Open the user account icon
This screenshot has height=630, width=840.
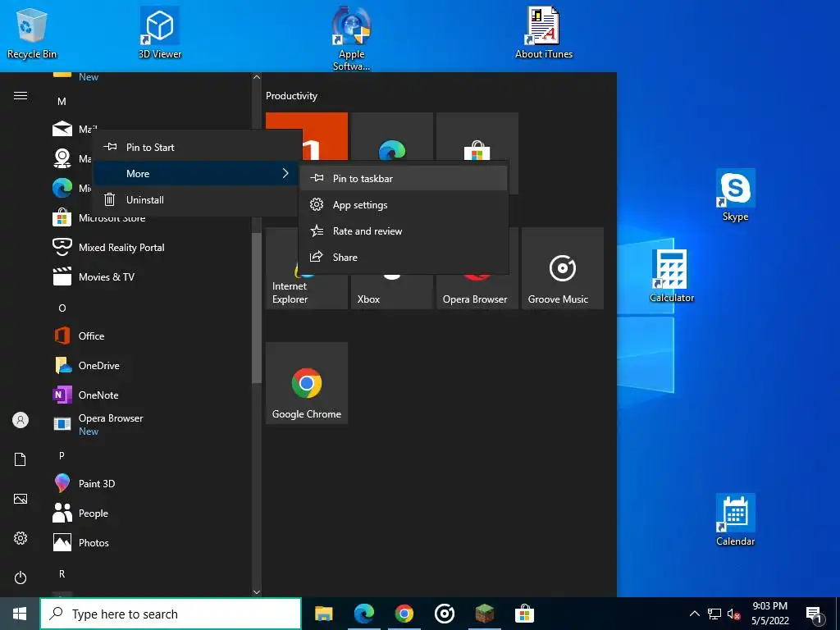pos(21,420)
